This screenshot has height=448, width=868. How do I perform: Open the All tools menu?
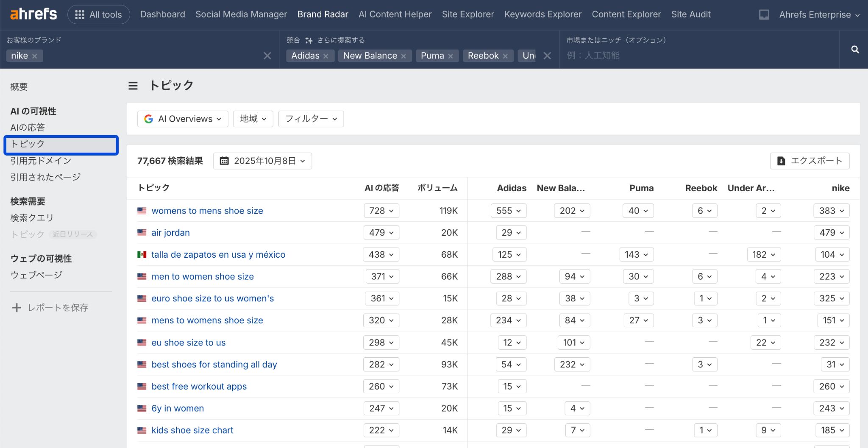[x=99, y=15]
